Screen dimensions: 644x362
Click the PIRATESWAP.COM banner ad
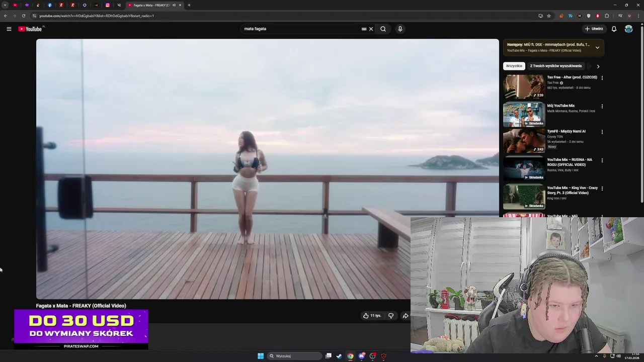pyautogui.click(x=81, y=329)
